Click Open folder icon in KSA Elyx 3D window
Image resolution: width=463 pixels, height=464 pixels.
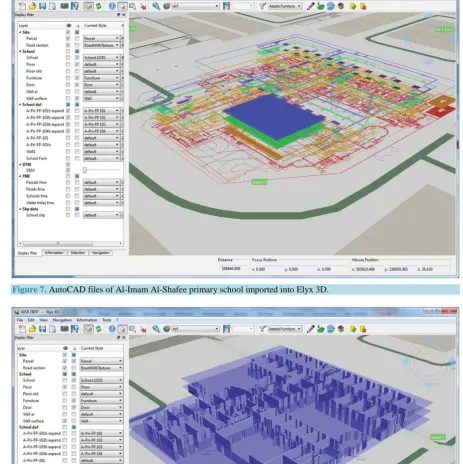tap(32, 329)
